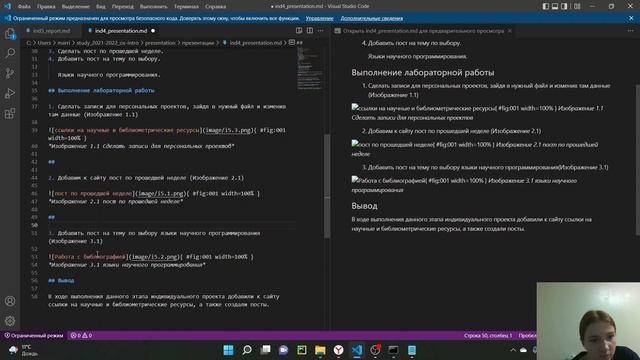Click the open preview to side icon
Screen dimensions: 640x360
[299, 31]
